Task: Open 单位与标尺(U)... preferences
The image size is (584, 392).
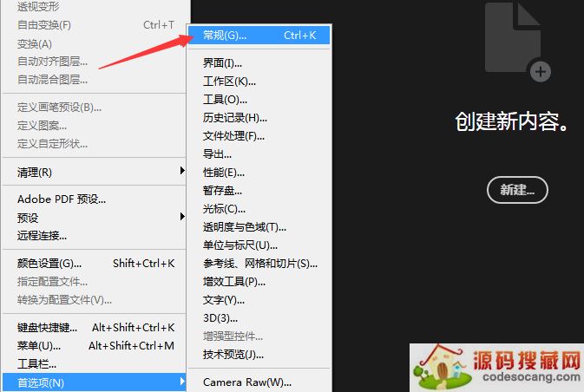Action: click(240, 245)
